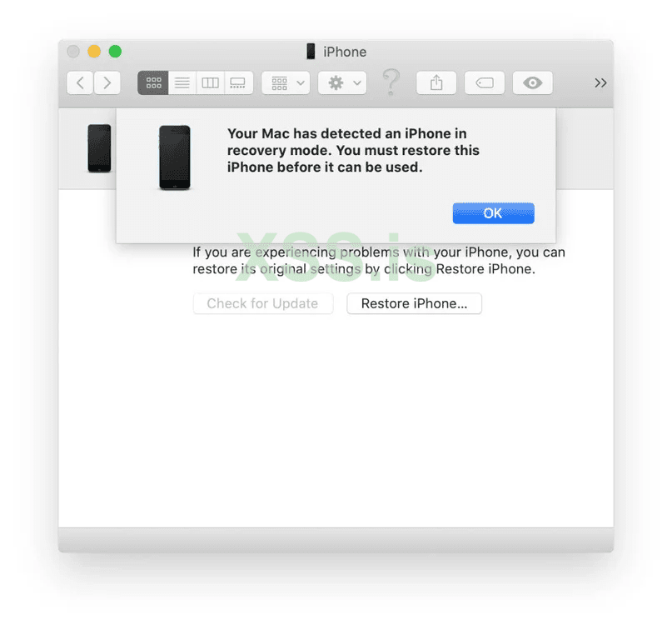Click the iPhone image in the dialog
Image resolution: width=672 pixels, height=630 pixels.
[x=174, y=157]
